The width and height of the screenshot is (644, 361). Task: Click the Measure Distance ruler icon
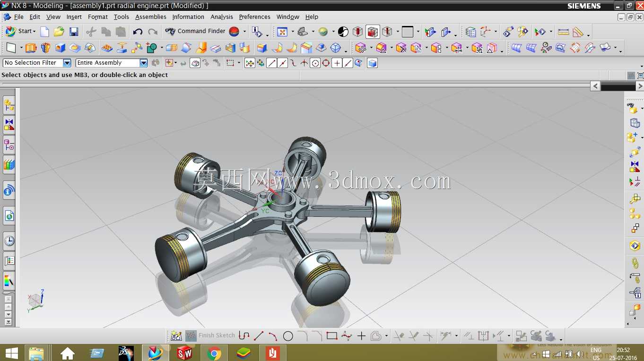click(x=563, y=32)
